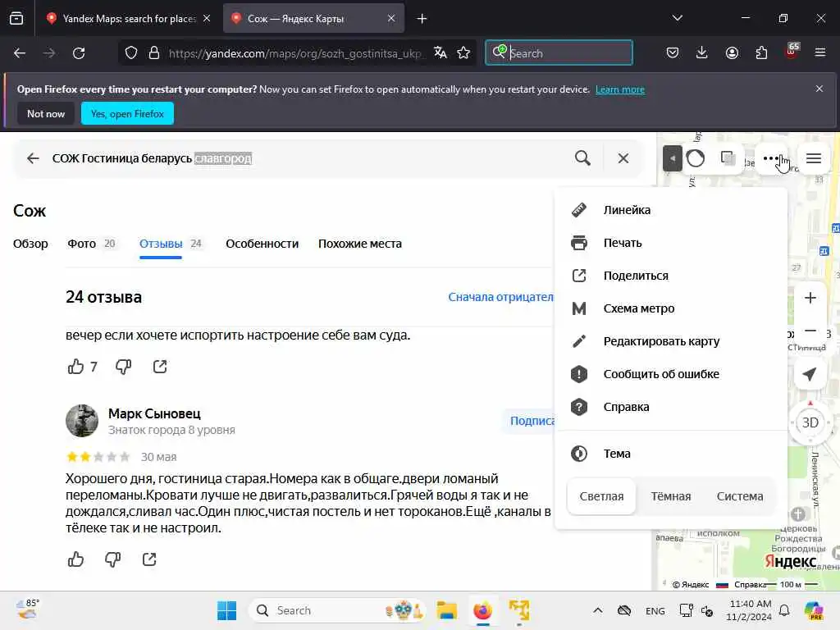Switch to Похожие места tab
The image size is (840, 630).
click(360, 244)
